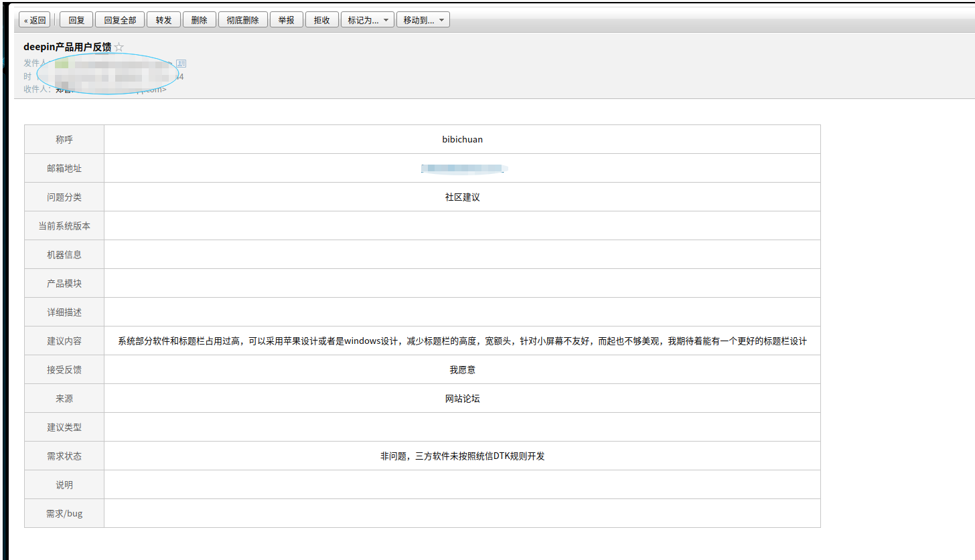
Task: Click the 删除 delete button
Action: click(x=199, y=19)
